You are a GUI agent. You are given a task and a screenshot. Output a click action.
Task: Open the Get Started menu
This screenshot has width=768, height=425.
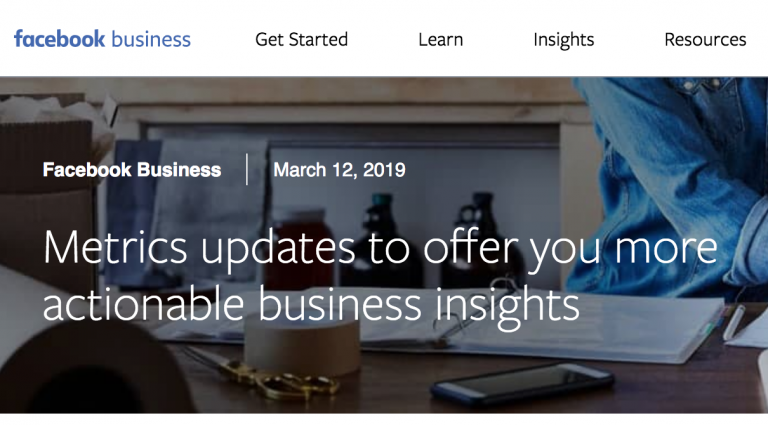301,39
